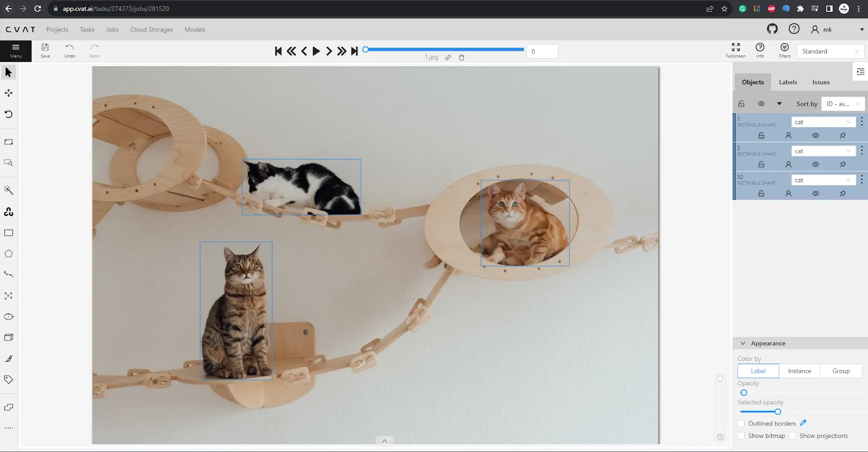
Task: Open the Fullscreen mode
Action: 736,50
